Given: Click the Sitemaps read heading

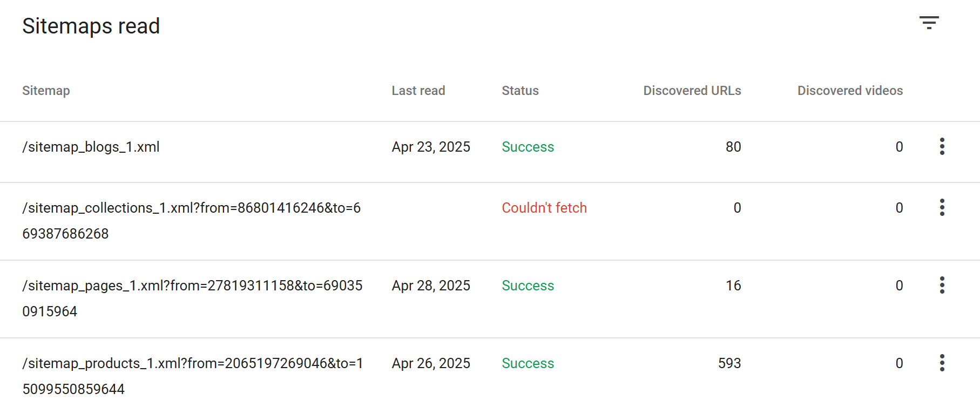Looking at the screenshot, I should point(91,26).
